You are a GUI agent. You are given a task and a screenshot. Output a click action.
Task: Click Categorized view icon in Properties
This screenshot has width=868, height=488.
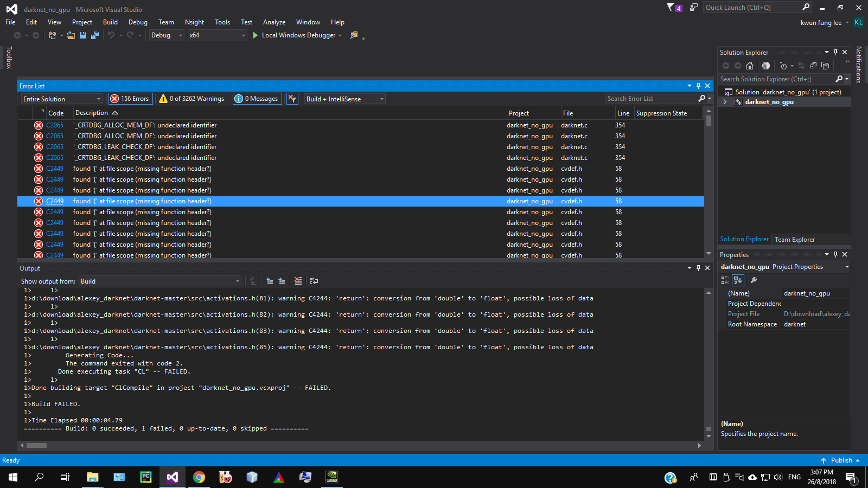point(725,280)
